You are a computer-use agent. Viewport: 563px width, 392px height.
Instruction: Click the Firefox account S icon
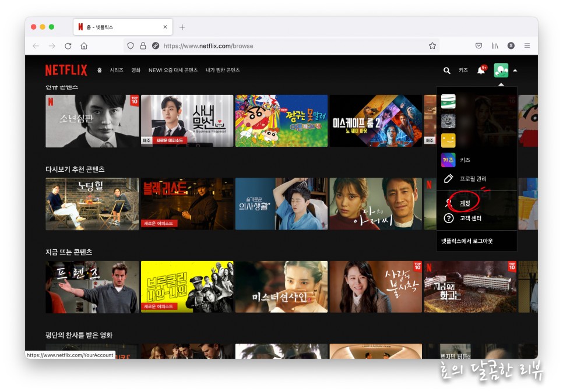tap(511, 45)
